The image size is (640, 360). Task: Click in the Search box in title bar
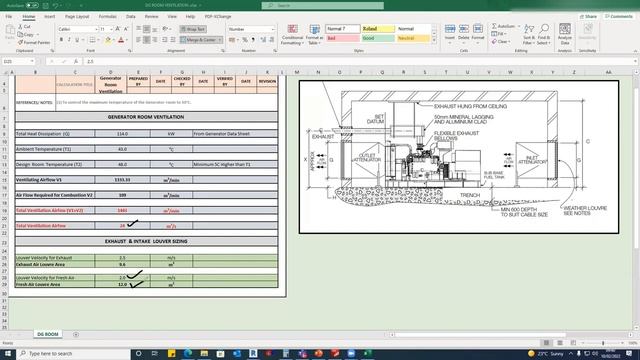322,5
